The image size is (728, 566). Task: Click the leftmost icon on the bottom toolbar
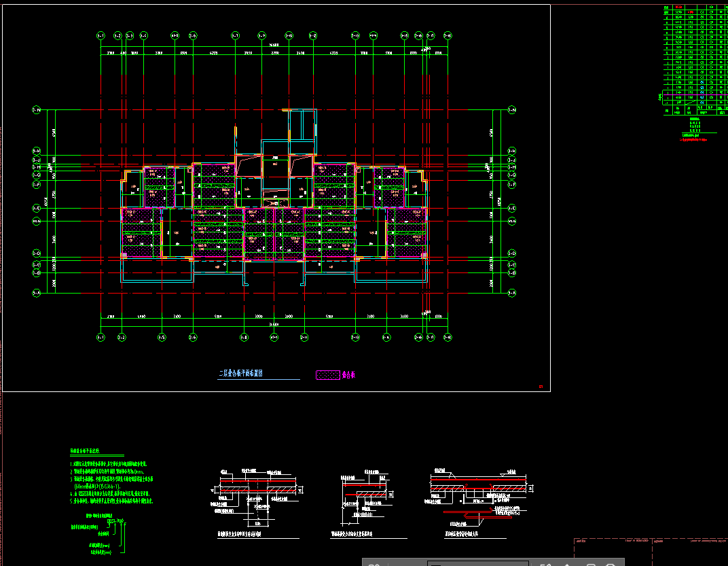[x=374, y=563]
